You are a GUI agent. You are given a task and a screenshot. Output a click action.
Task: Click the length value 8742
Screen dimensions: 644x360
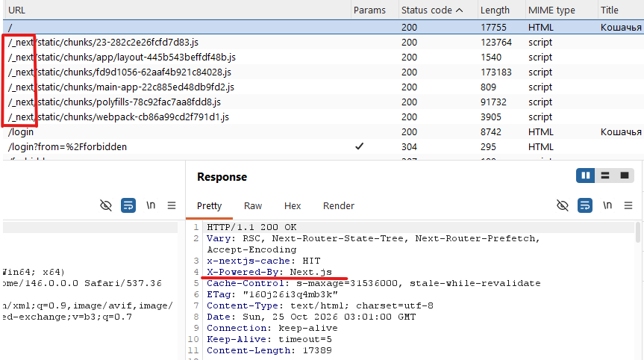click(x=491, y=132)
